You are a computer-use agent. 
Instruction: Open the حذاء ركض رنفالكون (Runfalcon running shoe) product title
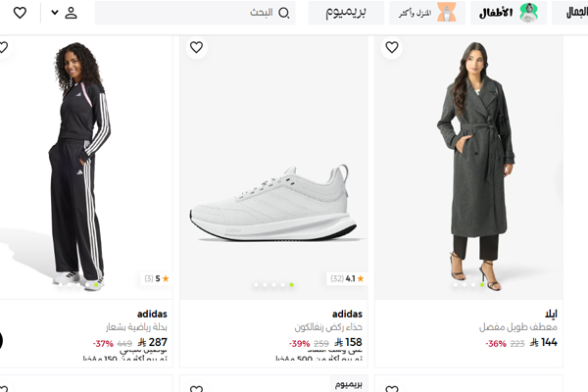coord(329,327)
